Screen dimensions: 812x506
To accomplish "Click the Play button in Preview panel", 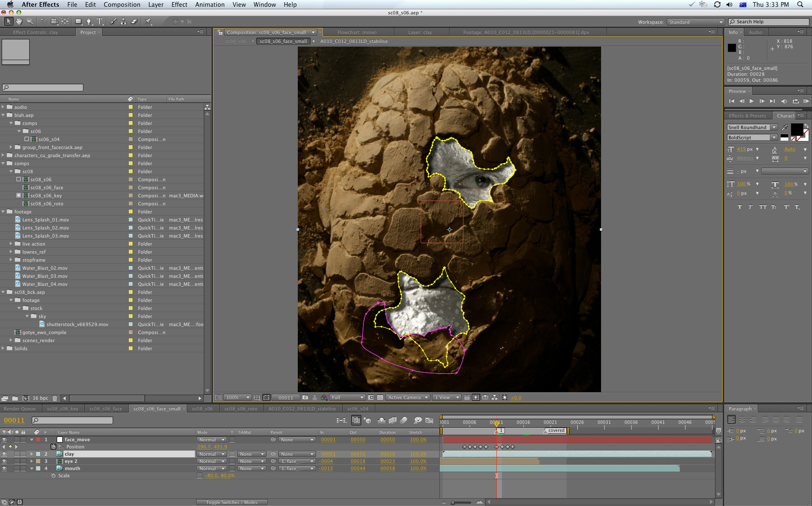I will (752, 101).
